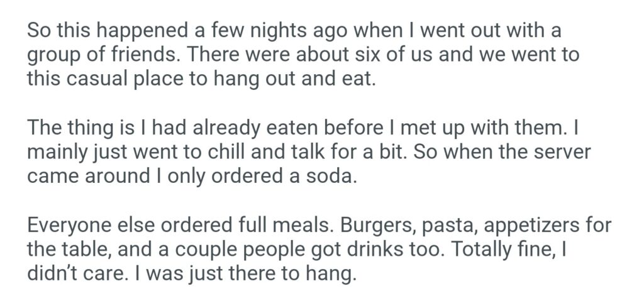Click the word "mainly" in second paragraph
The height and width of the screenshot is (308, 644).
[55, 153]
